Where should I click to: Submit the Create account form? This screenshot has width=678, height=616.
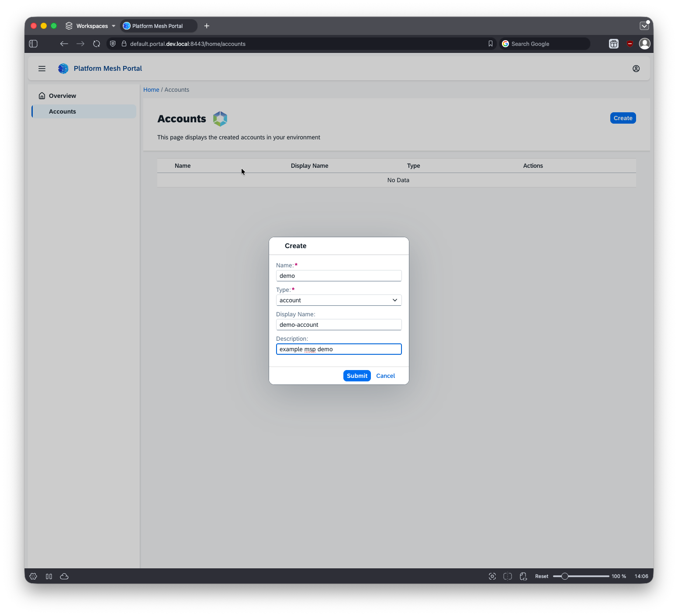356,376
